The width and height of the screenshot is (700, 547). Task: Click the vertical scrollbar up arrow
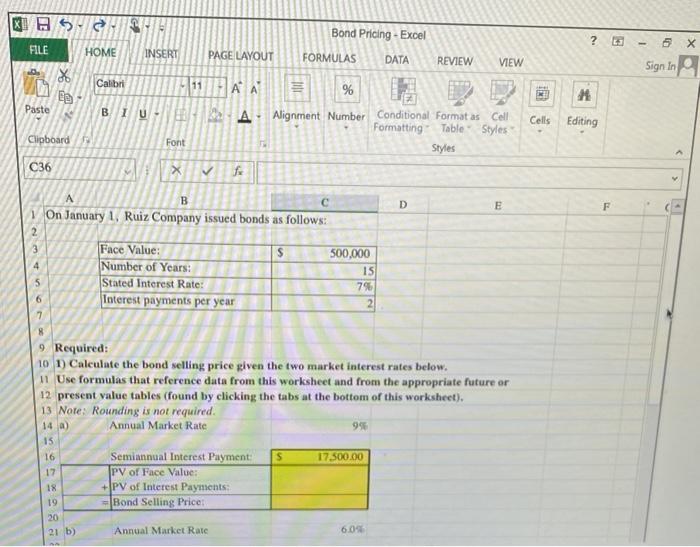click(x=677, y=207)
